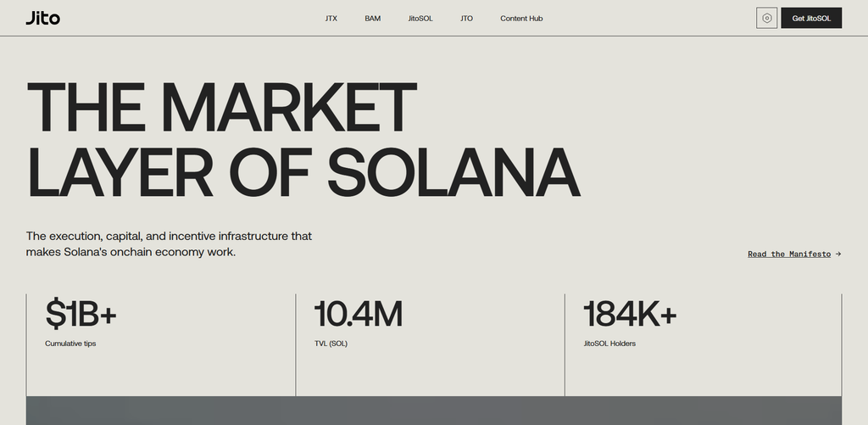
Task: Click the Get JitoSOL button
Action: pos(811,19)
